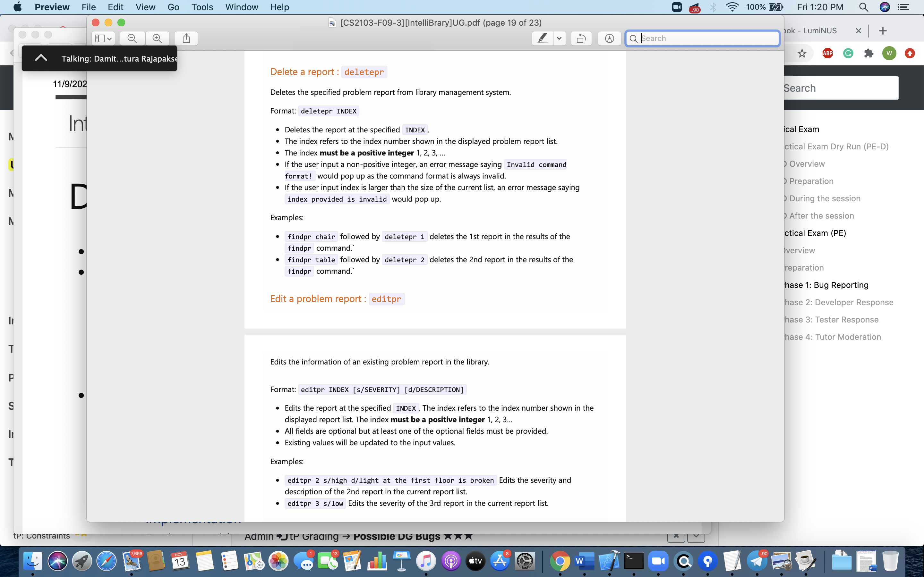Open Phase 2: Developer Response link

pyautogui.click(x=838, y=302)
